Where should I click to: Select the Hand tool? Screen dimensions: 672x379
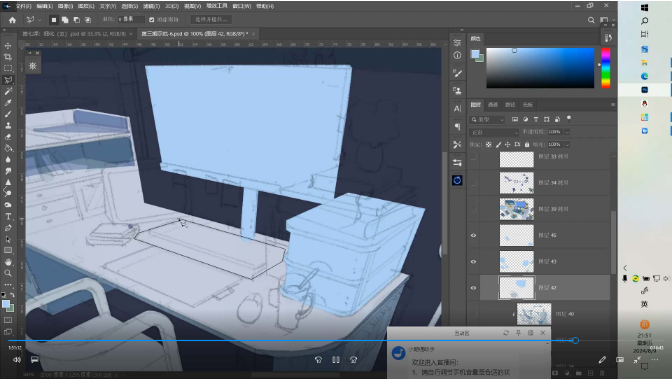pos(8,262)
